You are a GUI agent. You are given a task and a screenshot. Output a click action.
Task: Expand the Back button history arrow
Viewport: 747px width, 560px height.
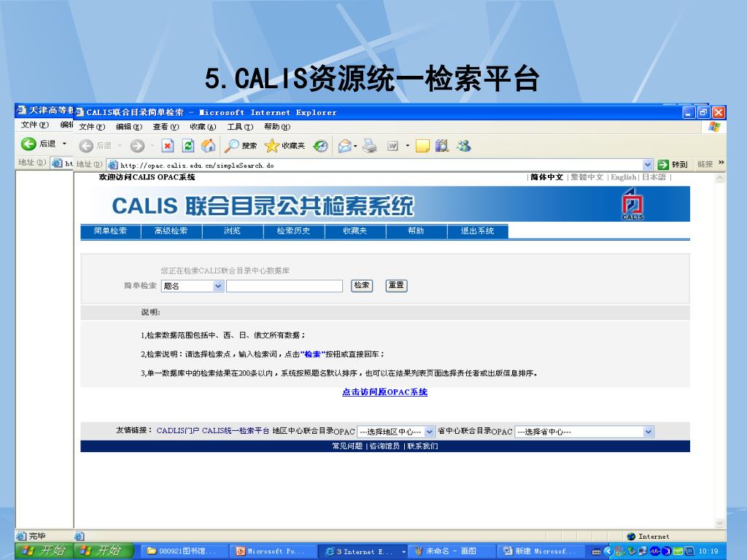click(120, 146)
